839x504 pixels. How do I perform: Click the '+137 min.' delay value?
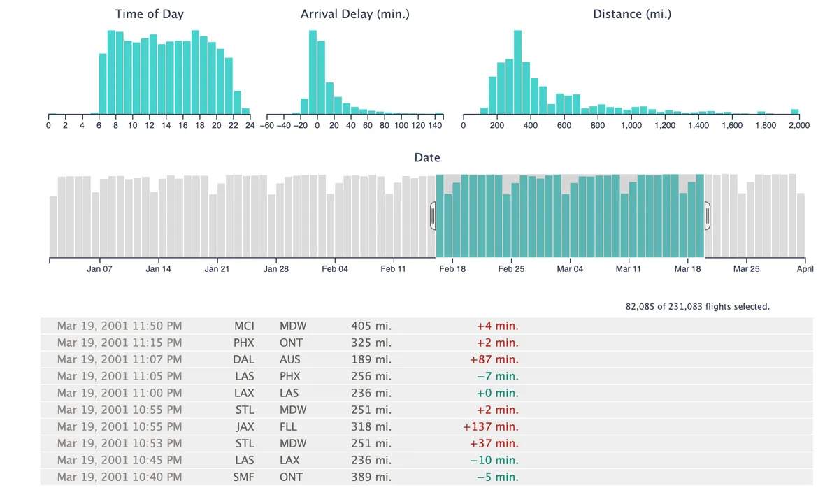coord(491,426)
